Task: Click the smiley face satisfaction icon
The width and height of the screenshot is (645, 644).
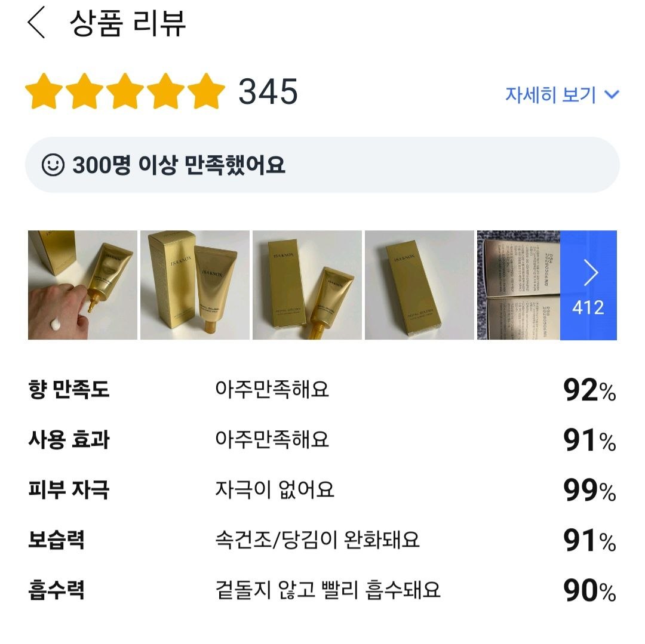Action: coord(53,165)
